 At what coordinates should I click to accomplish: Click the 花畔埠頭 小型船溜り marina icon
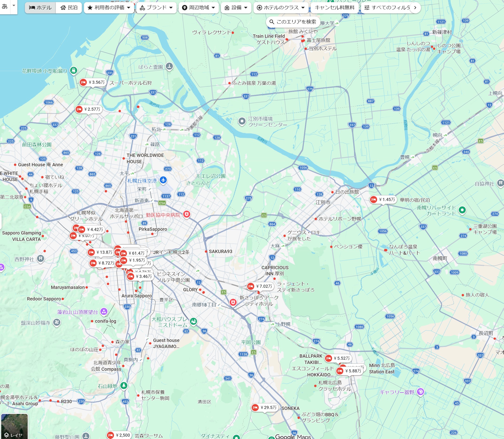click(74, 71)
